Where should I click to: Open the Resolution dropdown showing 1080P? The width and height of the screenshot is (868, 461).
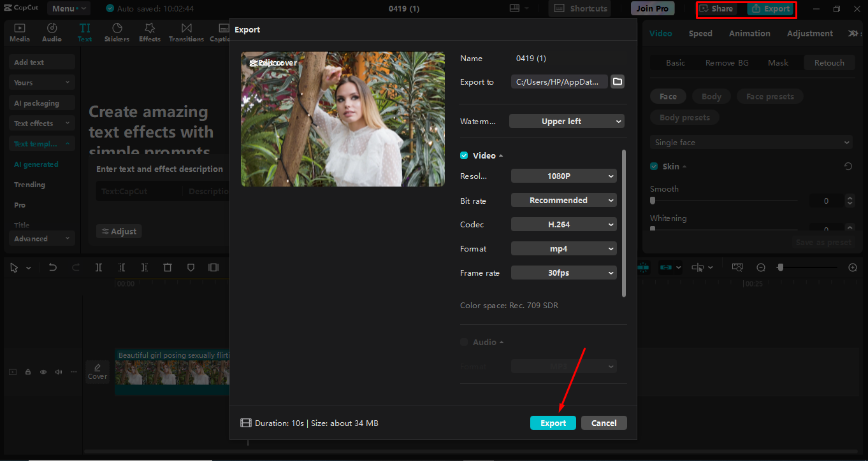(x=563, y=175)
